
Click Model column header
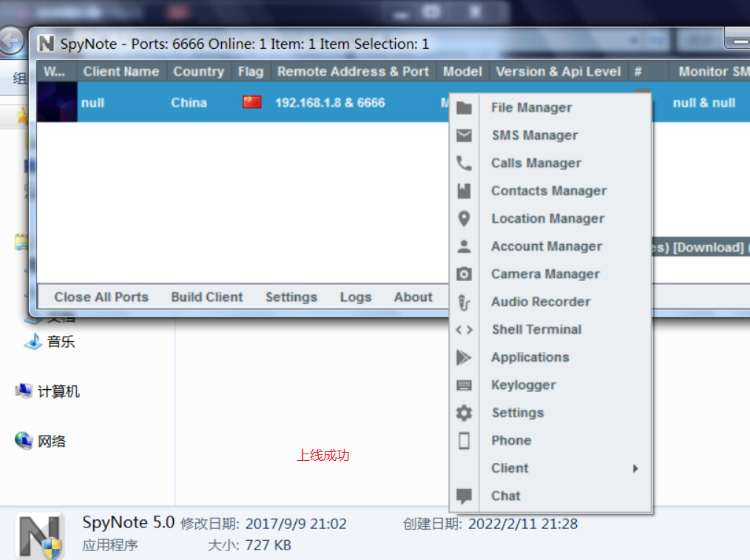pos(462,72)
